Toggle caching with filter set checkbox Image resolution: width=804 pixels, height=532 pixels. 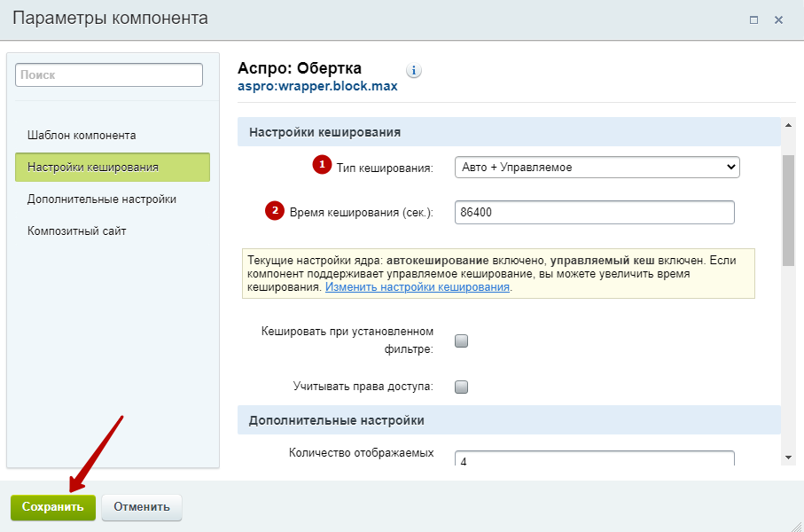tap(462, 340)
